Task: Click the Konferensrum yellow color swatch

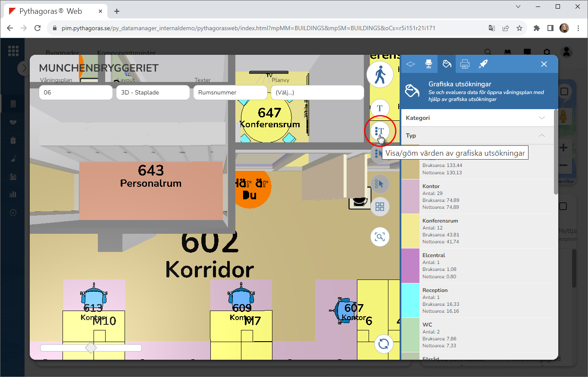Action: tap(410, 231)
